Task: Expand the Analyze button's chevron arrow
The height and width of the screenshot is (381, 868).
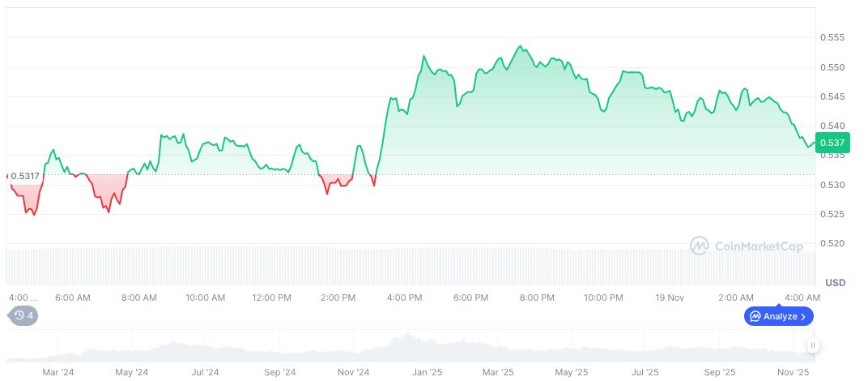Action: 803,316
